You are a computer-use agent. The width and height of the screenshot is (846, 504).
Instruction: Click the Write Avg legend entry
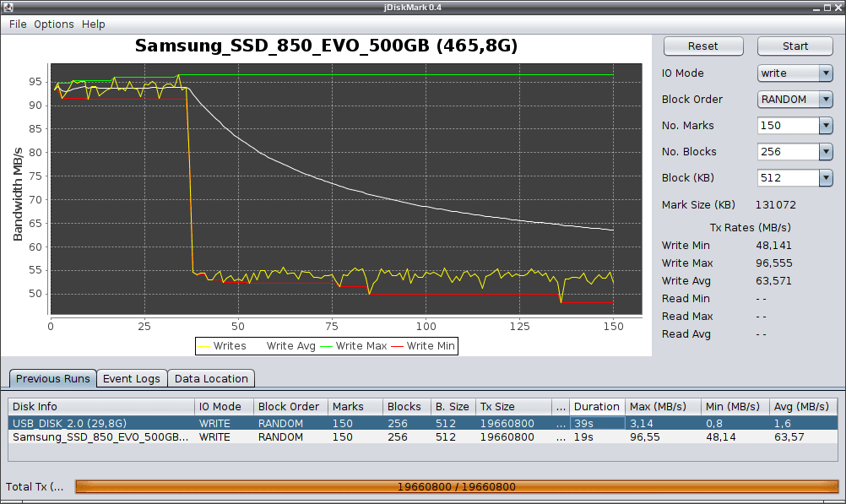click(x=290, y=346)
